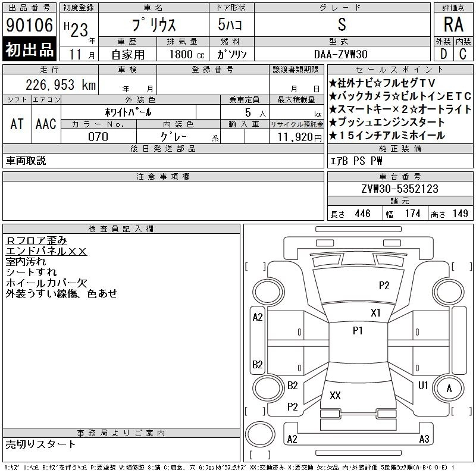Click the shift type AT
The height and width of the screenshot is (476, 476).
17,124
